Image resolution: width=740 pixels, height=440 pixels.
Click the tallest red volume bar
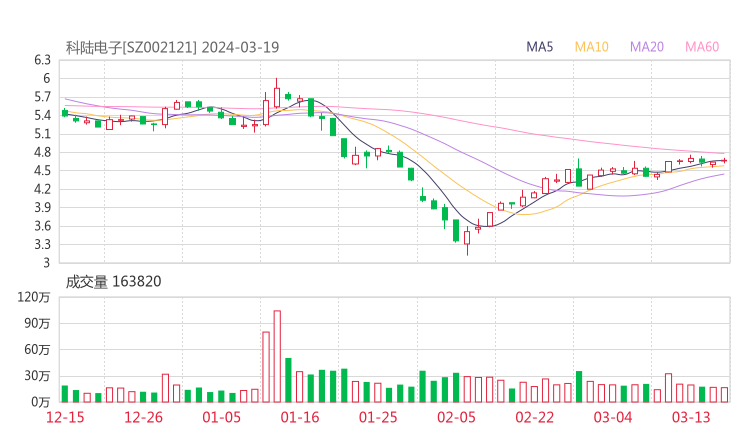(x=277, y=356)
